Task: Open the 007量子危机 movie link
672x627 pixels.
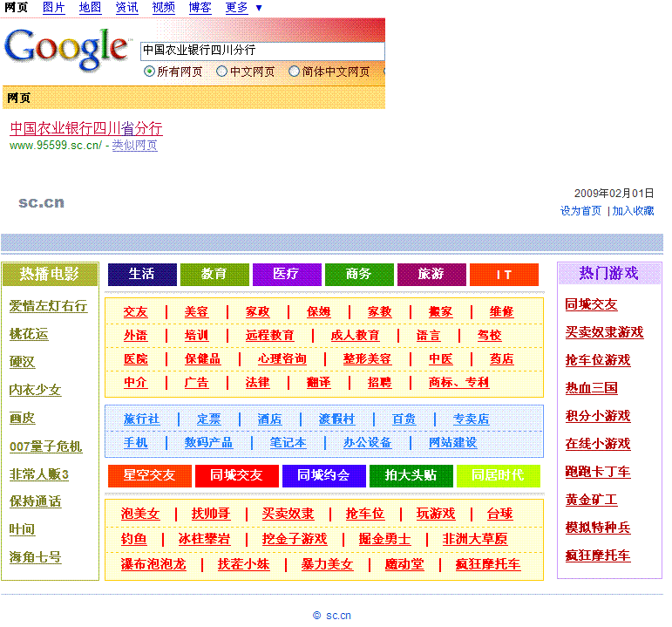Action: coord(46,446)
